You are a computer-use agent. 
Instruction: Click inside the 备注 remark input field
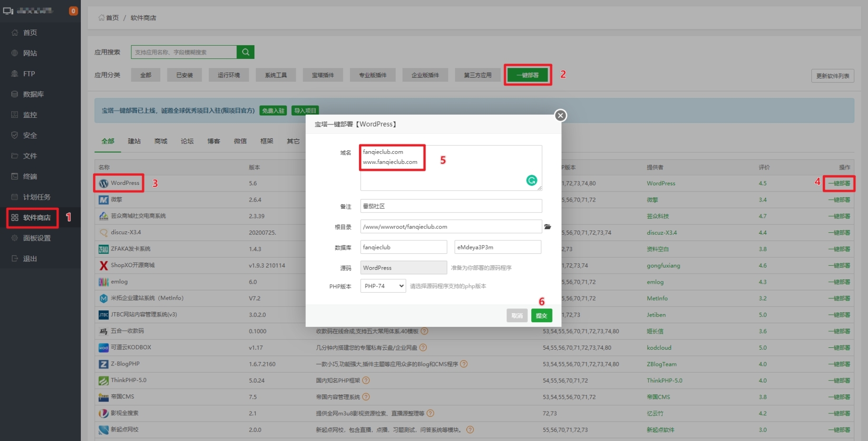pyautogui.click(x=450, y=206)
